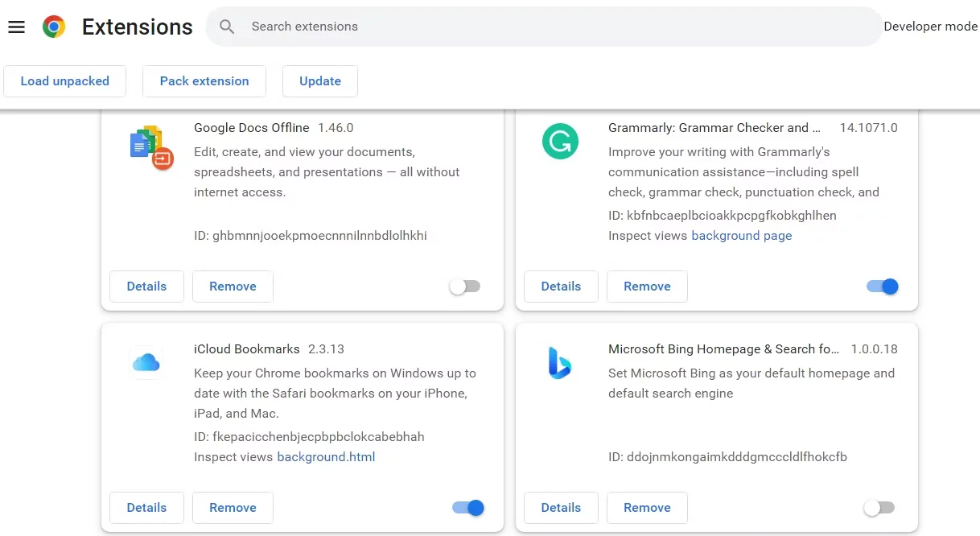Click the Google Docs Offline icon

click(x=151, y=147)
